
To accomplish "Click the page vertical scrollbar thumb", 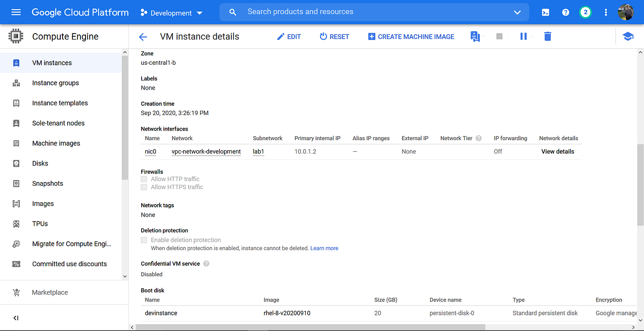I will [640, 185].
